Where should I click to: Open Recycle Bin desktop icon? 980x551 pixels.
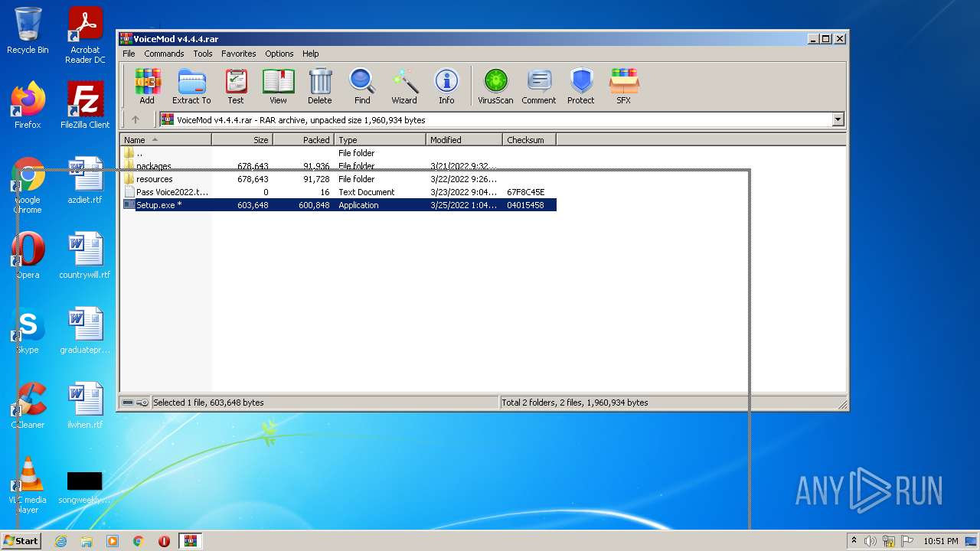tap(28, 31)
